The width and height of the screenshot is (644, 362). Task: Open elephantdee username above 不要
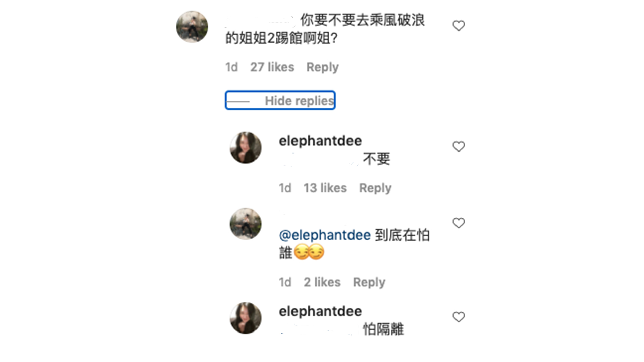[x=320, y=141]
